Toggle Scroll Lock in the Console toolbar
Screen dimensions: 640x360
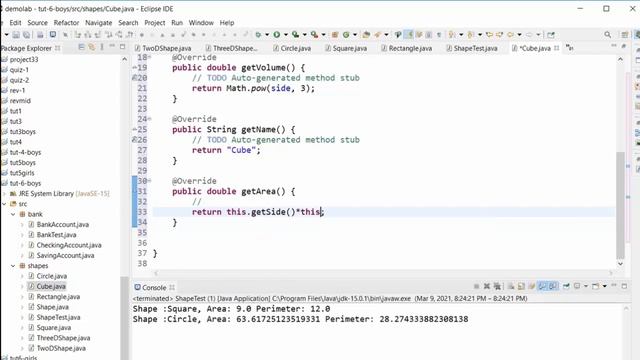coord(521,286)
